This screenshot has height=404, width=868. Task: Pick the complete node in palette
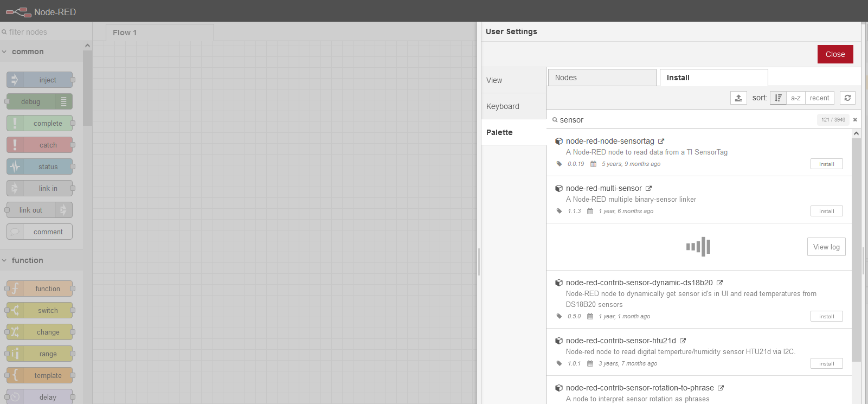click(39, 123)
